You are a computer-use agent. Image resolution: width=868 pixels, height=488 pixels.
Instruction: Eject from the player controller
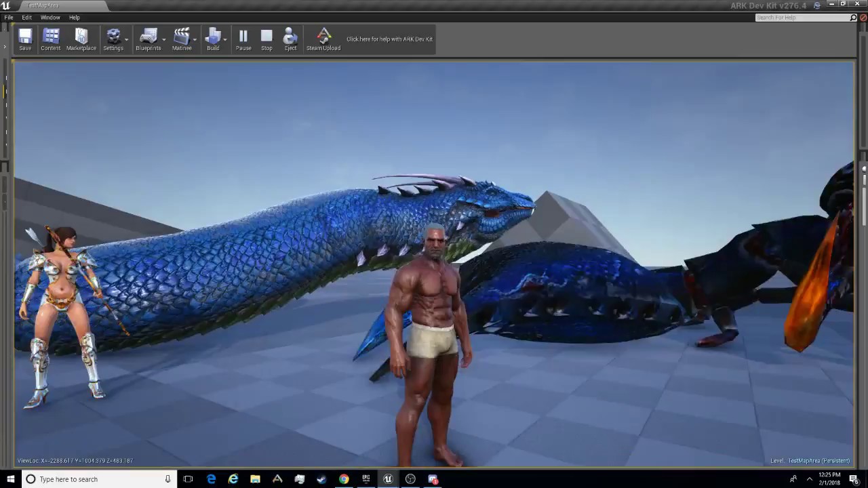pos(290,39)
